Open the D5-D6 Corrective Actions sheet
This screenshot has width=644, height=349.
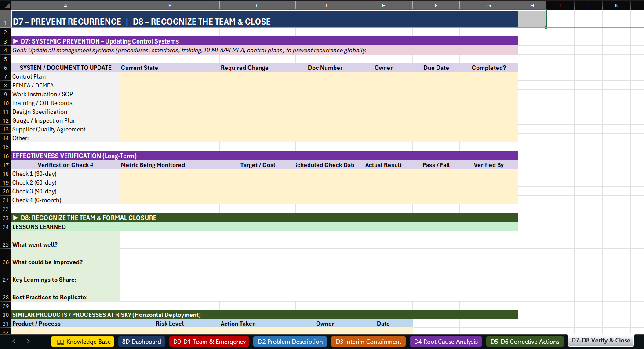(524, 341)
